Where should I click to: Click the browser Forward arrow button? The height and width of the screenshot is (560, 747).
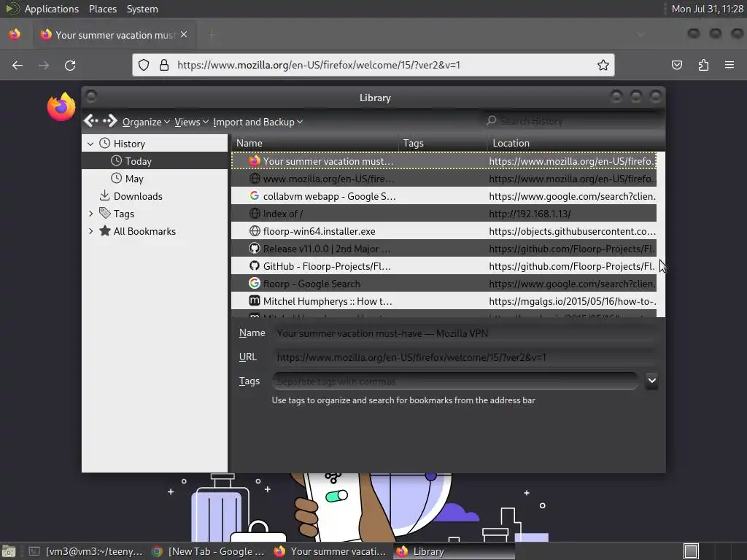[x=44, y=65]
